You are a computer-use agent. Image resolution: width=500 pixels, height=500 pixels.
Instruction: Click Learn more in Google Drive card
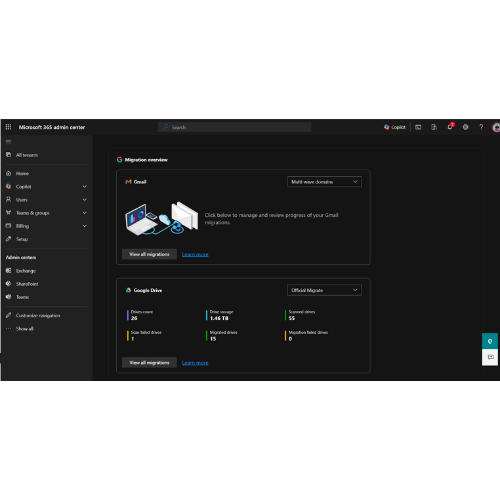[x=195, y=363]
